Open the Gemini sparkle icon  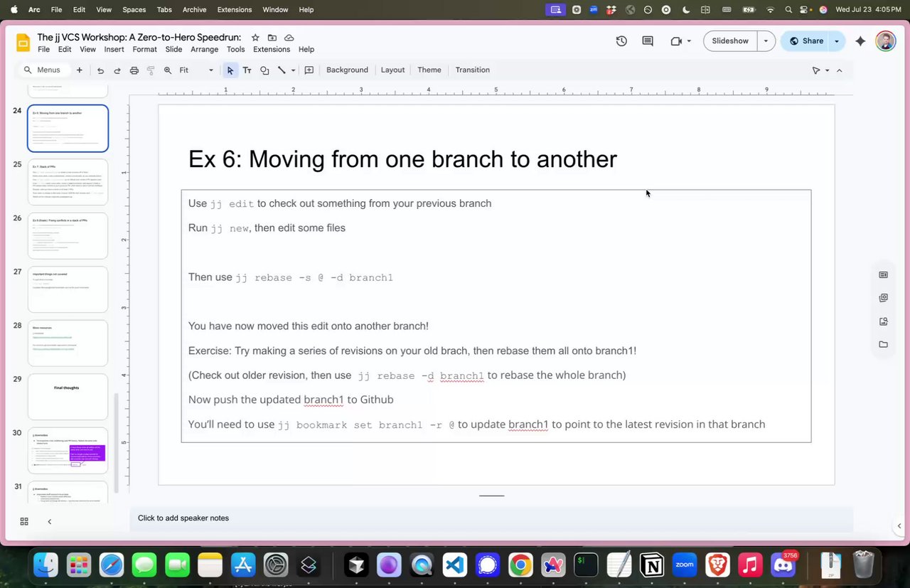(860, 41)
